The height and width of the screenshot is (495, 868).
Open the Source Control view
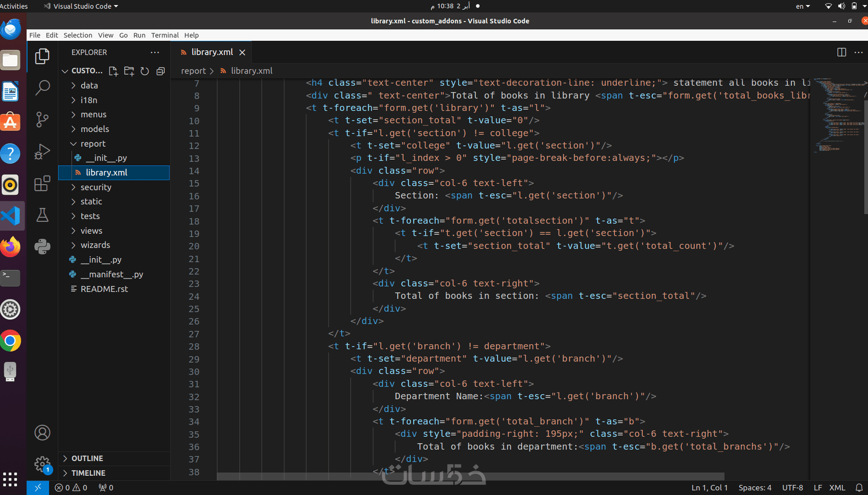[x=42, y=119]
